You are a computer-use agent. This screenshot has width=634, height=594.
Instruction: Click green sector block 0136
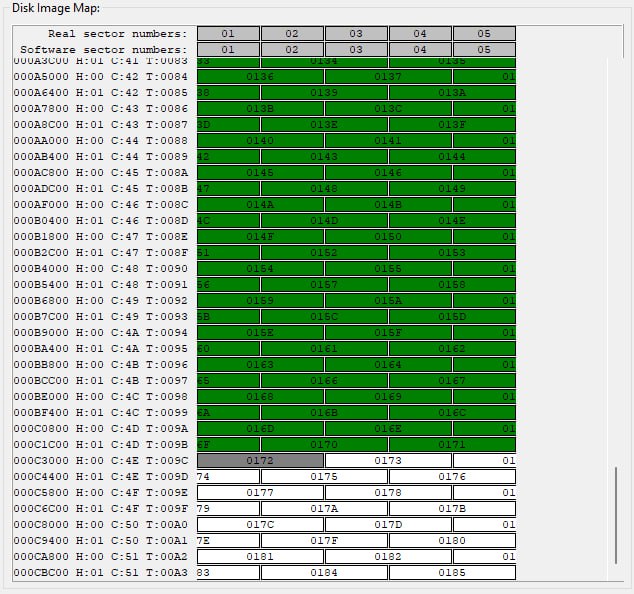[x=260, y=77]
